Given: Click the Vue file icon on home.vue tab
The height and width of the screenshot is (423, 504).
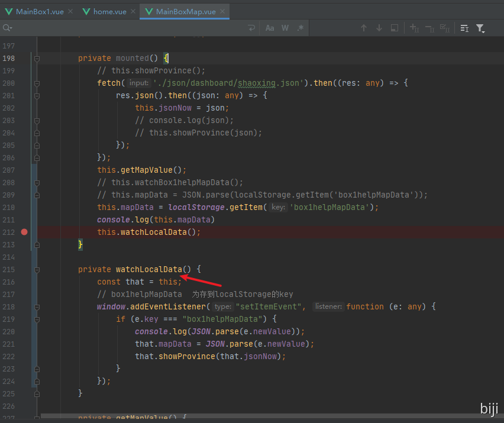Looking at the screenshot, I should [86, 12].
